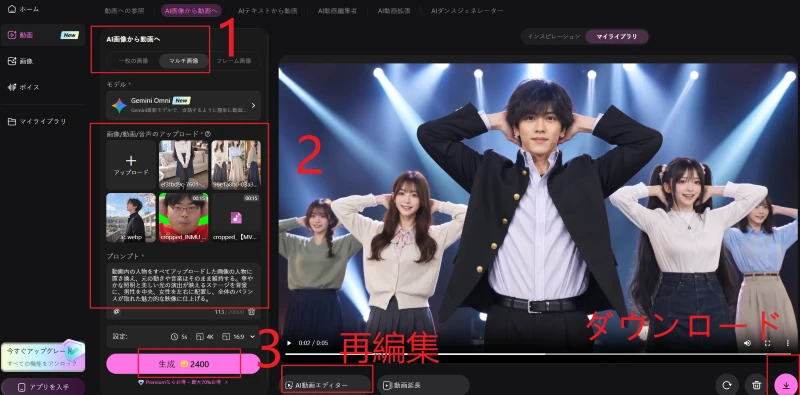Play the video preview
Screen dimensions: 800x395
pyautogui.click(x=289, y=343)
